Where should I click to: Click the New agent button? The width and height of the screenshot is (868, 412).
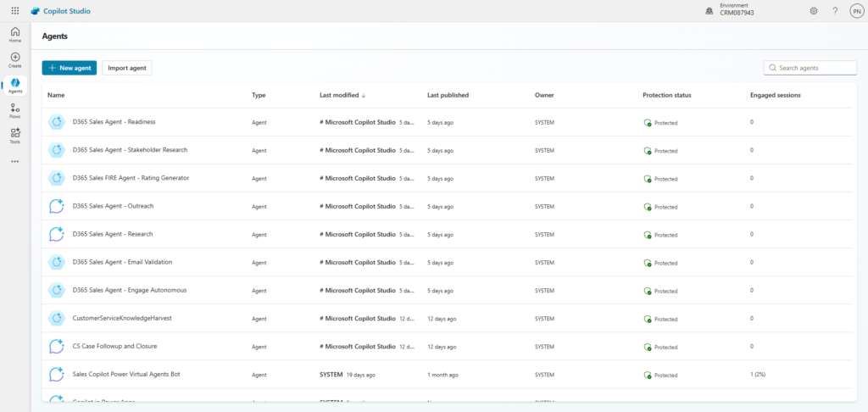[70, 68]
